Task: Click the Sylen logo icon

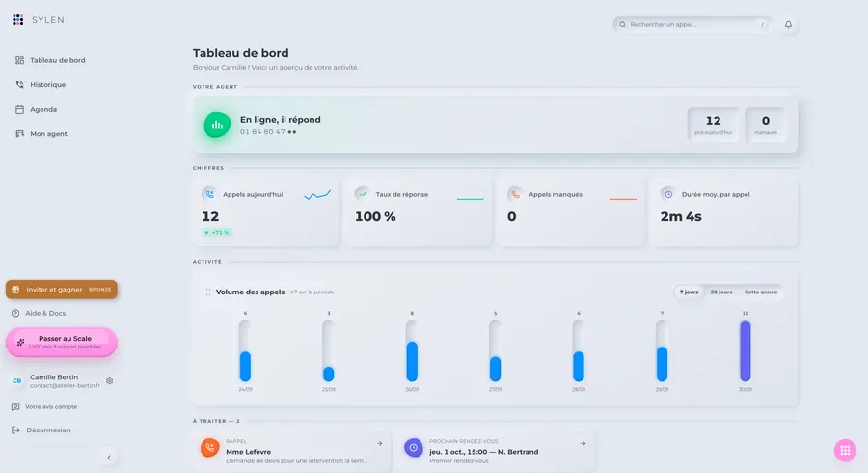Action: [x=17, y=20]
